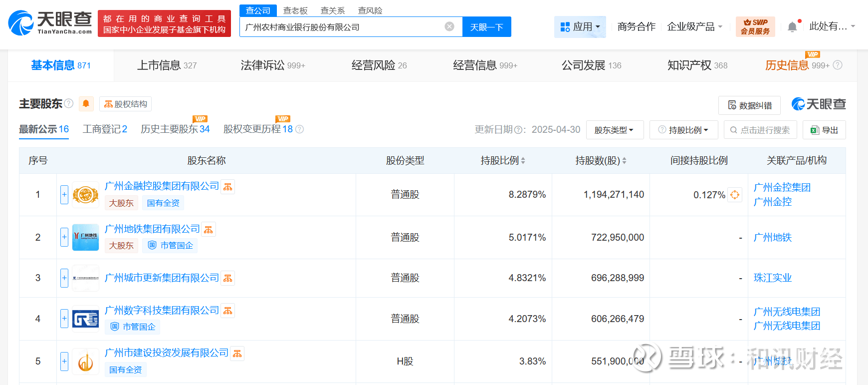Expand row 2 广州地铁 with the plus button
Screen dimensions: 868x385
64,237
